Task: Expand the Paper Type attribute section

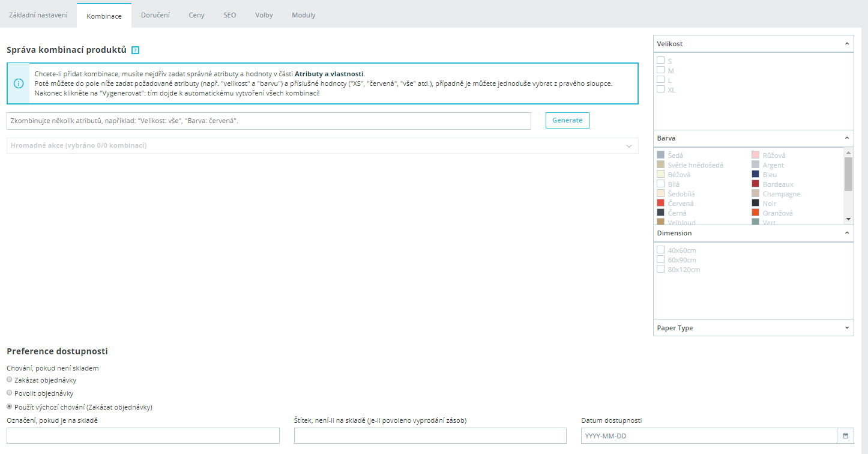Action: tap(846, 328)
